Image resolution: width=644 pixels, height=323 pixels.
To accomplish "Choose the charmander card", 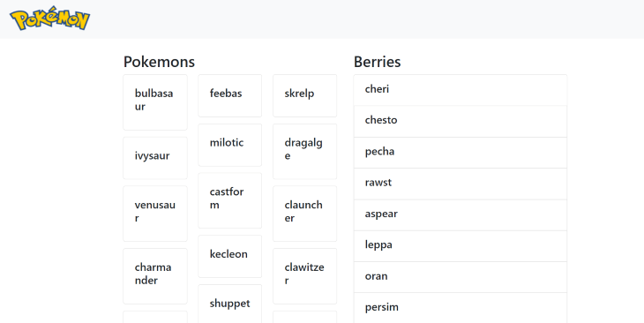I will click(155, 276).
